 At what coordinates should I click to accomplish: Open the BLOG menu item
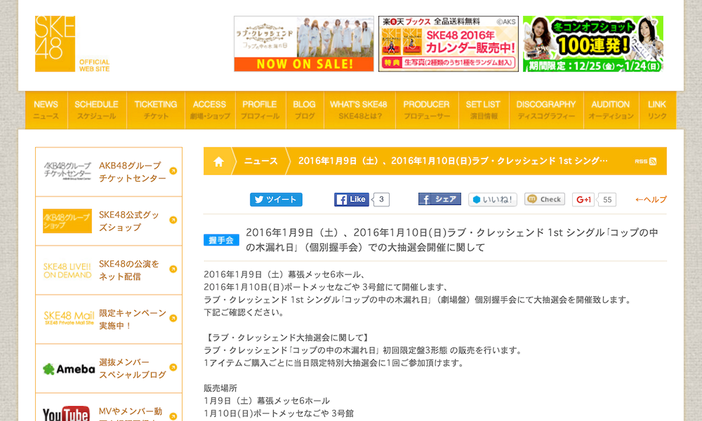point(304,110)
